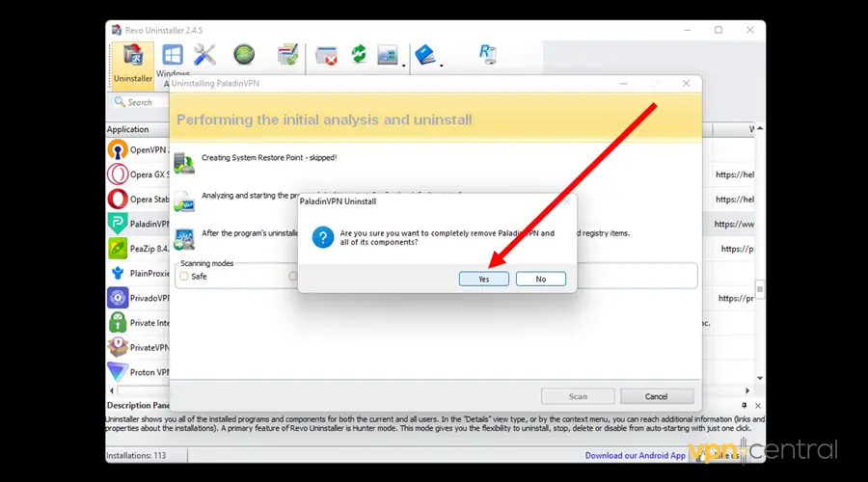Screen dimensions: 868x482
Task: Click the Uninstall red-X window icon
Action: [x=326, y=55]
